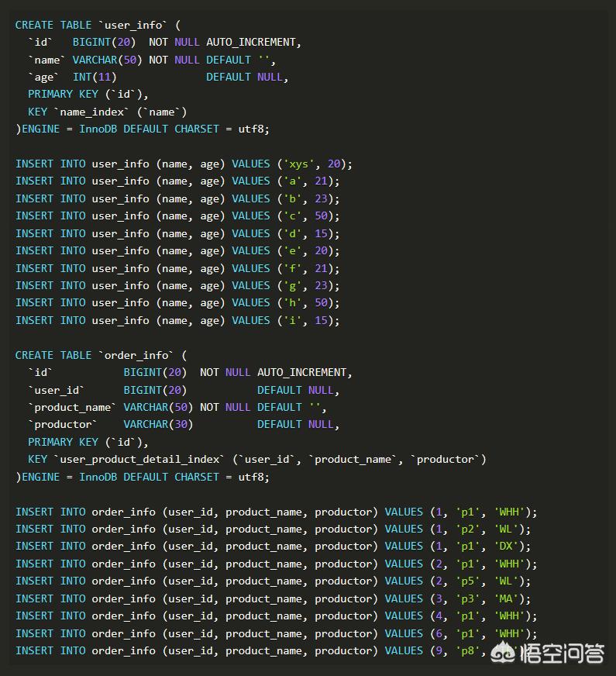Select the insert row with values ('e', 20)
Screen dimensions: 616x676
[177, 251]
